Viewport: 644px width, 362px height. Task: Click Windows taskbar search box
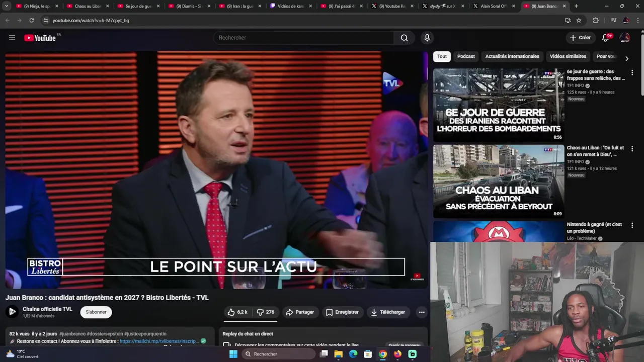click(278, 354)
